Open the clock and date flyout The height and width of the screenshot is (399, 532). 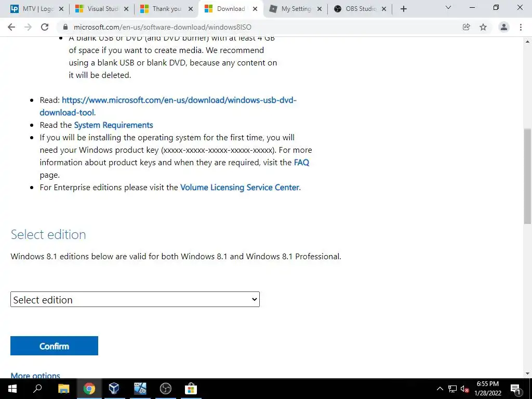(x=488, y=389)
